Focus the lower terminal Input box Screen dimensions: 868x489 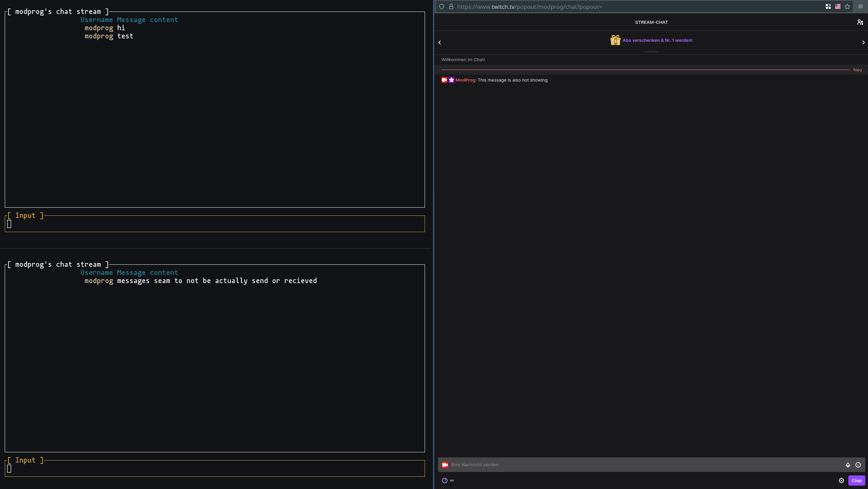215,469
